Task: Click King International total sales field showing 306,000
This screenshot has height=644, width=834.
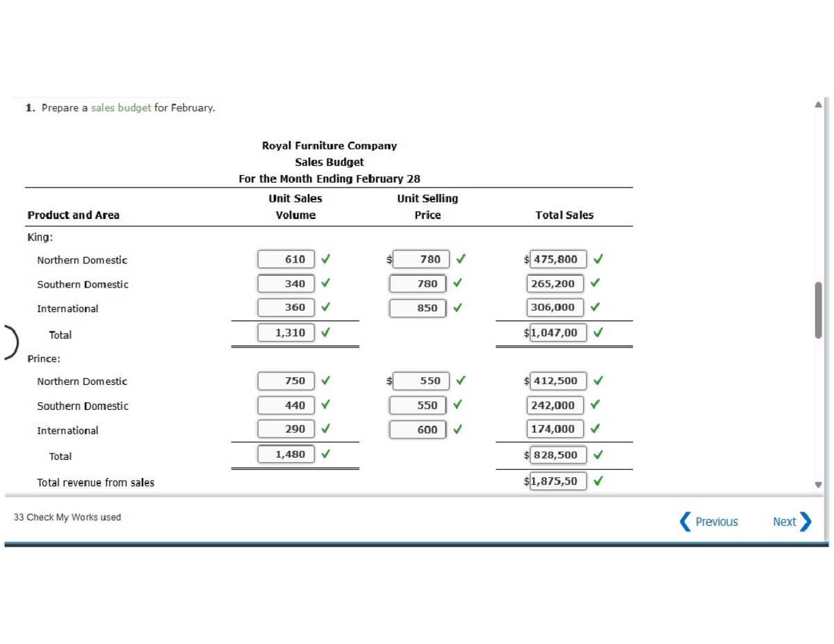Action: click(x=555, y=307)
